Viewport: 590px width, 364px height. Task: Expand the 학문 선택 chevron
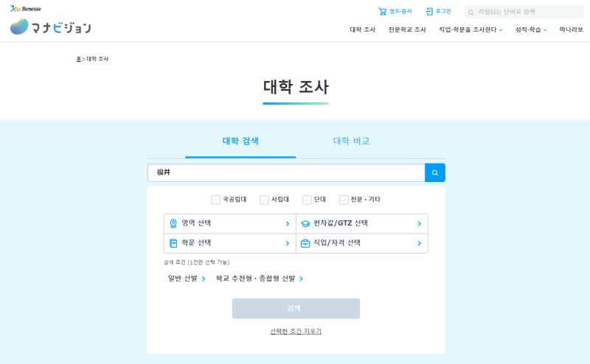[x=288, y=243]
